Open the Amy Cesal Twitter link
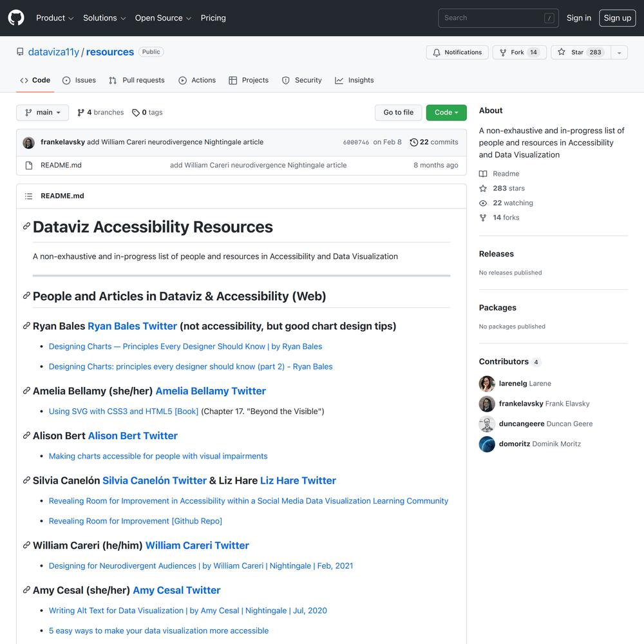The height and width of the screenshot is (644, 644). coord(176,590)
